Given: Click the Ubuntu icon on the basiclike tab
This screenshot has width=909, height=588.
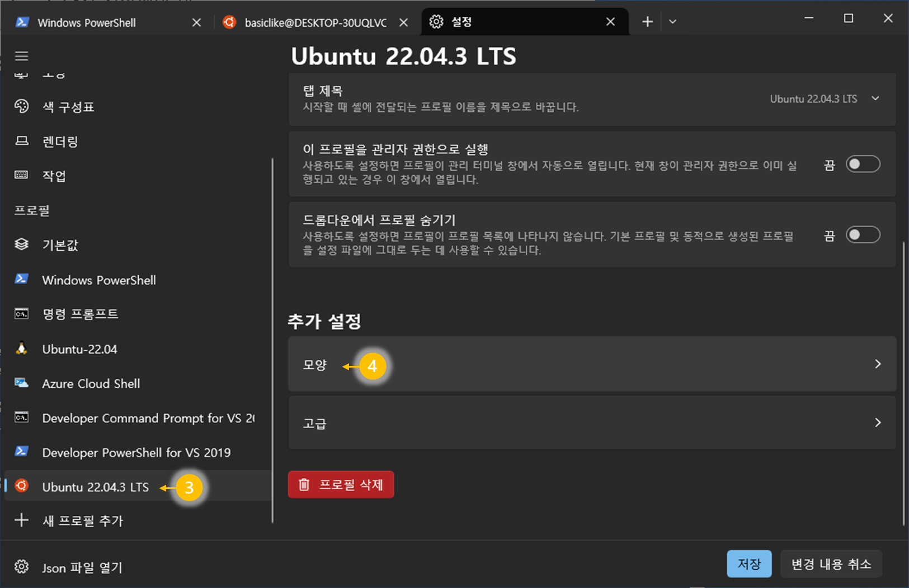Looking at the screenshot, I should (229, 22).
